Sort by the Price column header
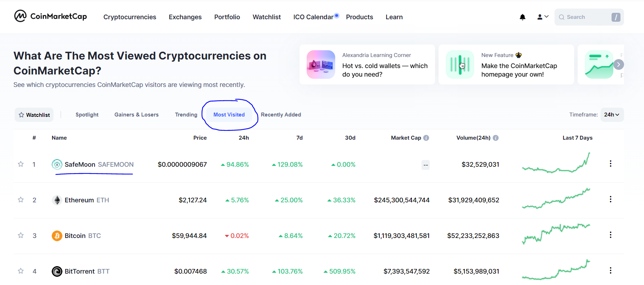The width and height of the screenshot is (644, 285). tap(200, 138)
